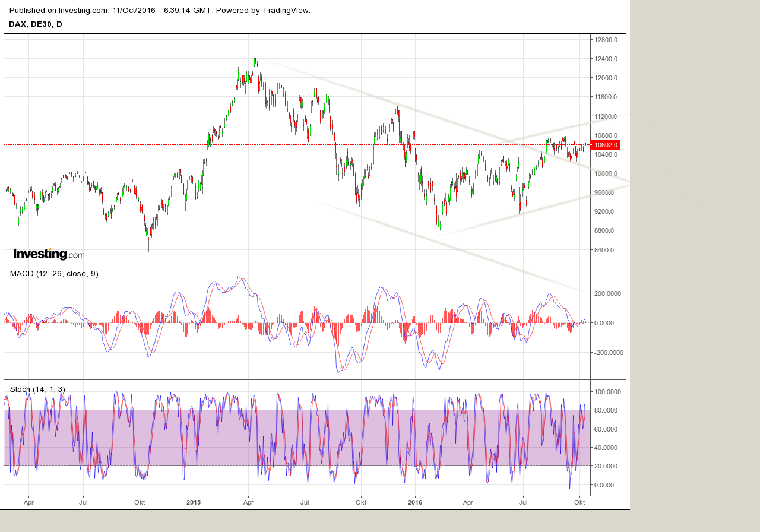Click the Stoch (14, 1, 3) indicator label

[37, 389]
